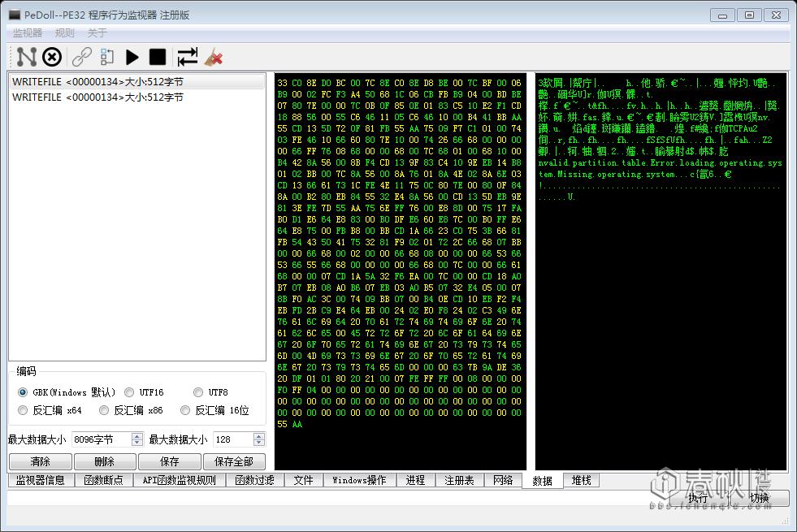Select the UTF16 encoding radio button
This screenshot has width=797, height=532.
pyautogui.click(x=130, y=392)
